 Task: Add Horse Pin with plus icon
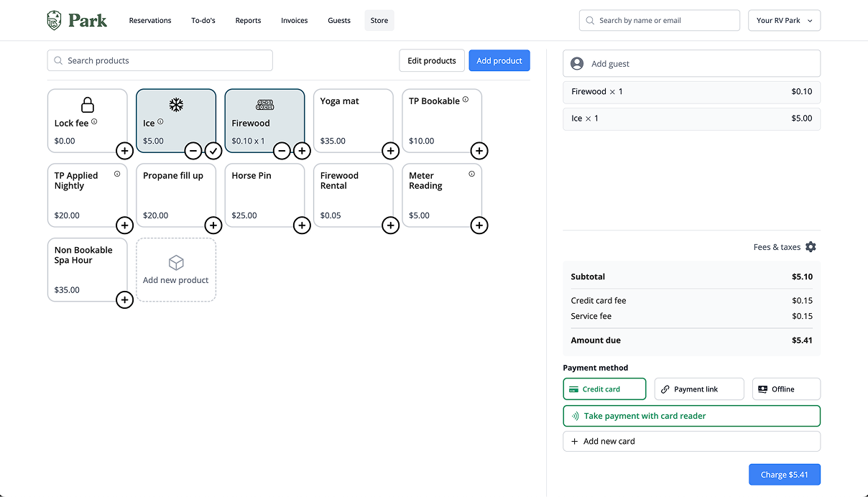coord(302,226)
